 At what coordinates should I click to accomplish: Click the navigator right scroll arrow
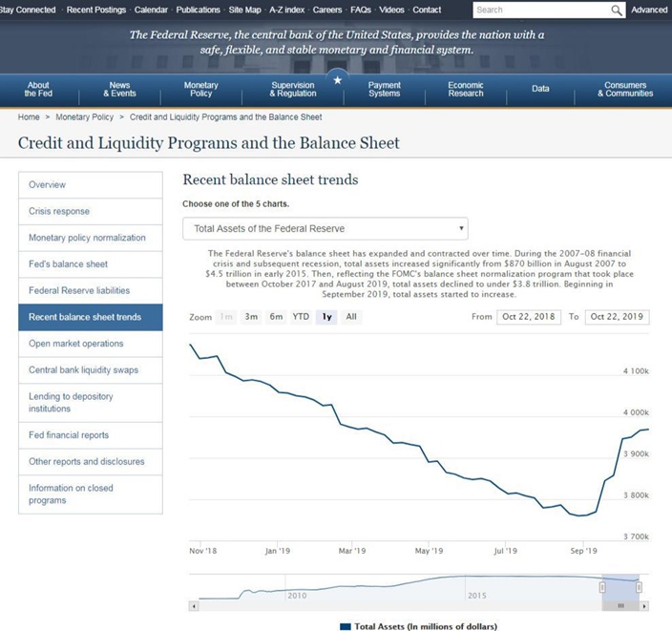pos(644,606)
